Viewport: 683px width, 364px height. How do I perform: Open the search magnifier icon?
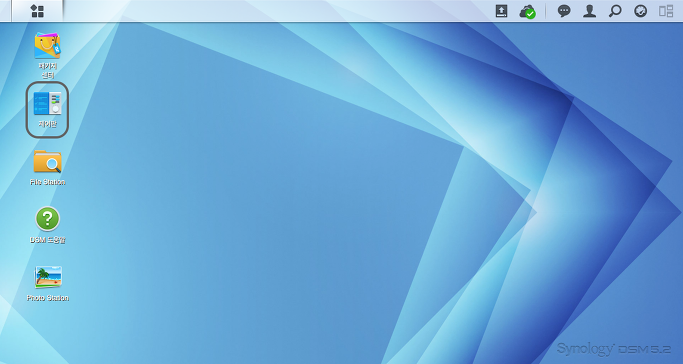[615, 11]
